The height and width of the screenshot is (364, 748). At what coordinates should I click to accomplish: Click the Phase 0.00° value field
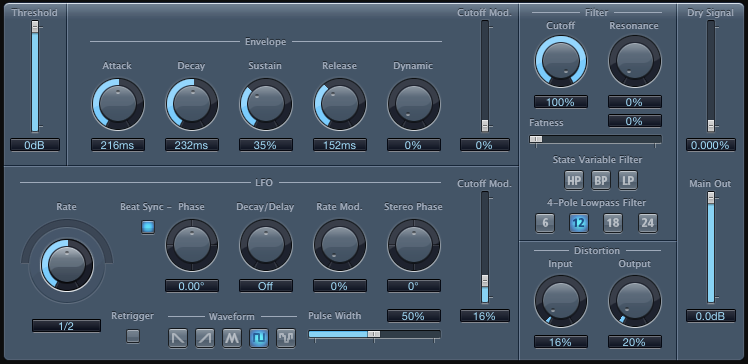pos(192,286)
